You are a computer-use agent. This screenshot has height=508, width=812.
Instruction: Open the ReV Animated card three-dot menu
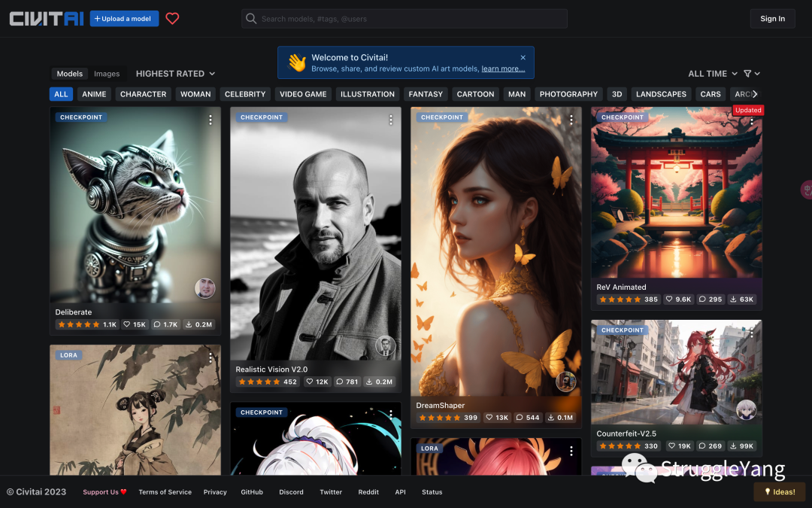(751, 120)
